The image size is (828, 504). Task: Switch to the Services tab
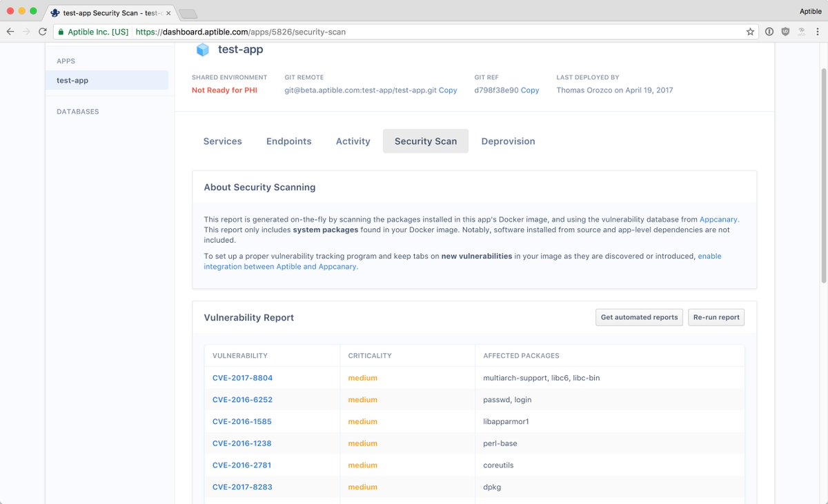(223, 141)
